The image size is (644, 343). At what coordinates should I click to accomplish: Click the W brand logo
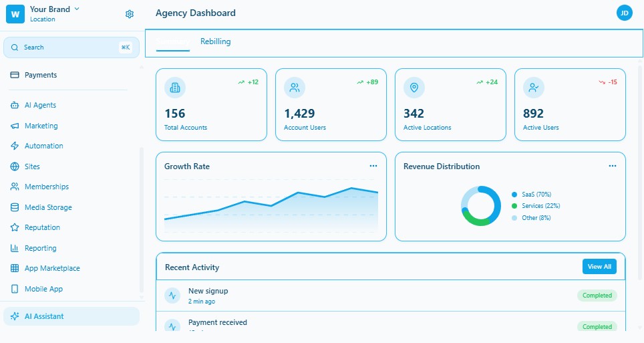[x=15, y=14]
